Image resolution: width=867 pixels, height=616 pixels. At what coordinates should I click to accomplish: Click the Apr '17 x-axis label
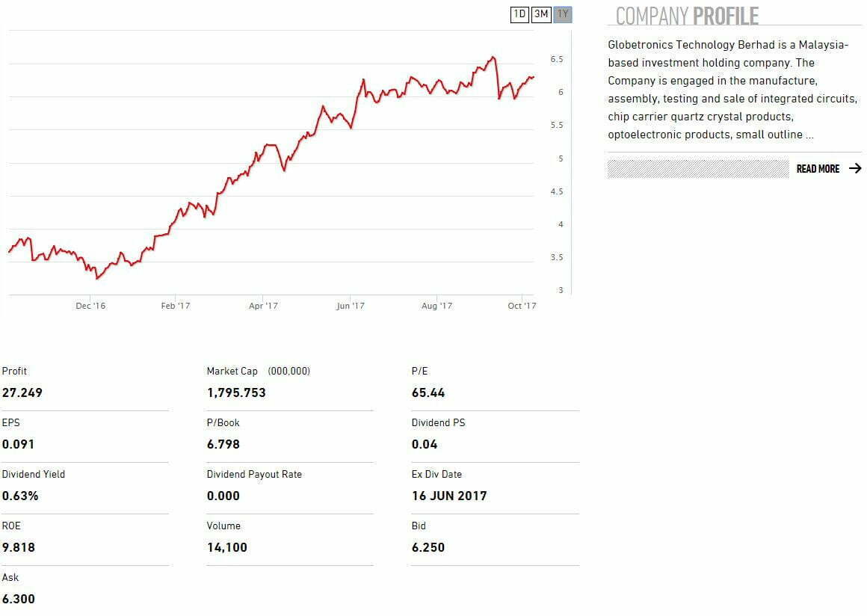tap(263, 306)
